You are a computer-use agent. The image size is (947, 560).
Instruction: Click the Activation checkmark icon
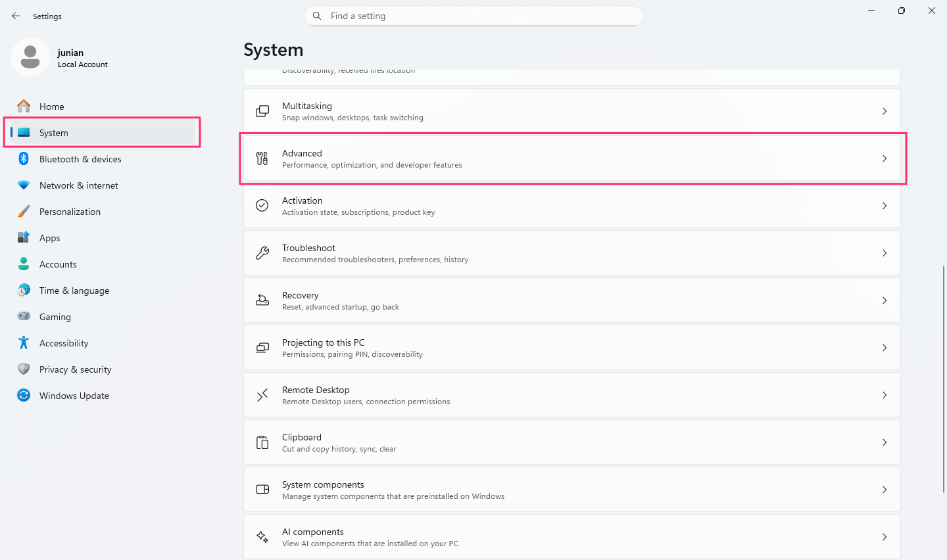(262, 206)
